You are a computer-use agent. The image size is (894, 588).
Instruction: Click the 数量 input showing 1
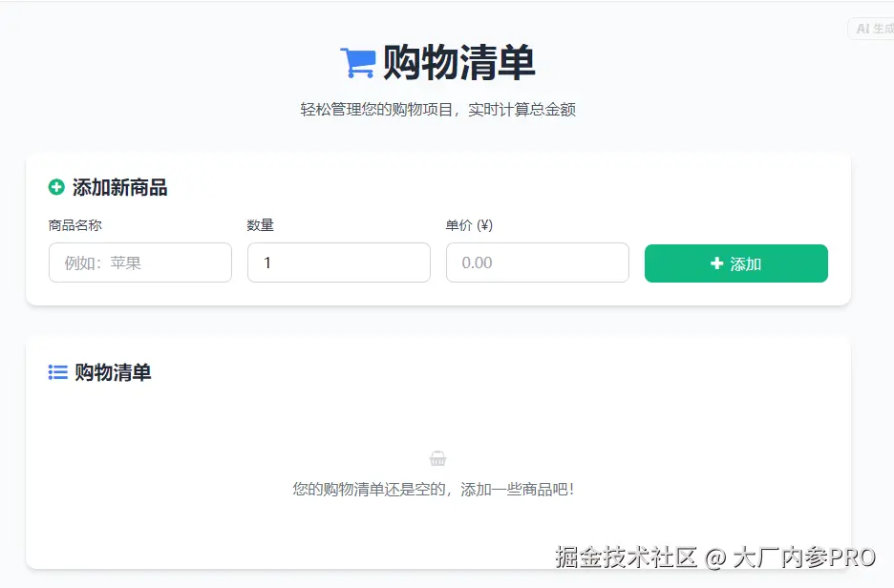(x=338, y=262)
